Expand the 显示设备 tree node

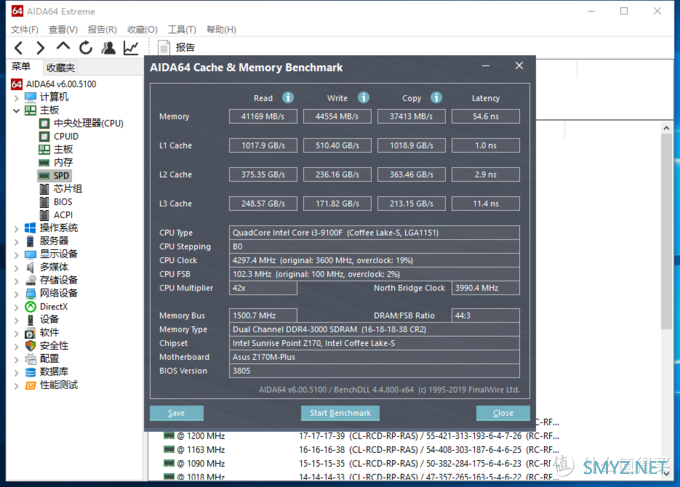[x=16, y=255]
